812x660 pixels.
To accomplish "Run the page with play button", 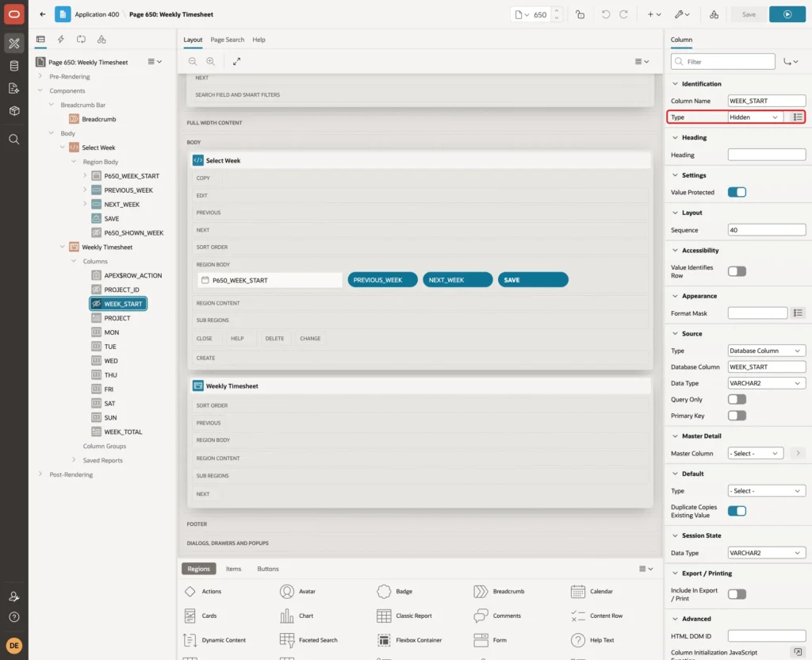I will coord(787,14).
